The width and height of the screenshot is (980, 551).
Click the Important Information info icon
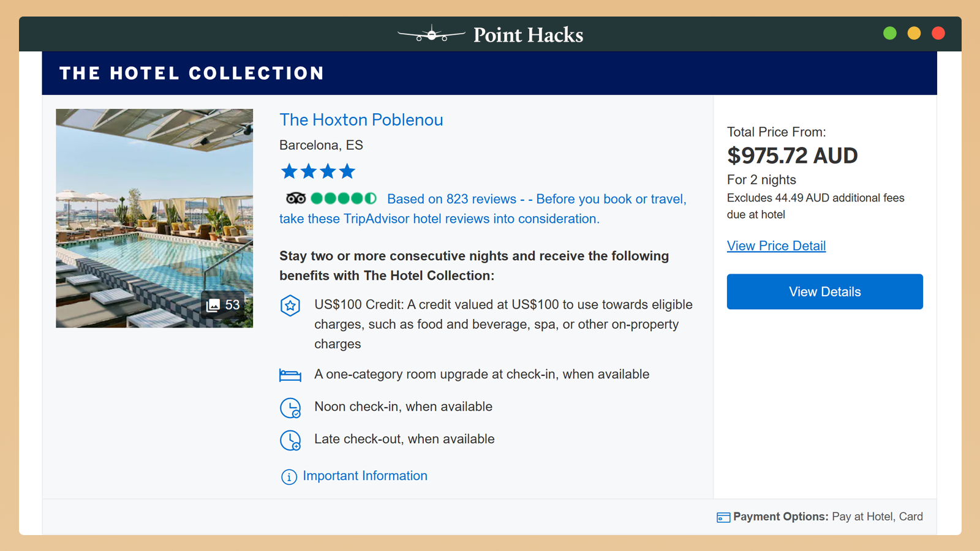click(288, 477)
